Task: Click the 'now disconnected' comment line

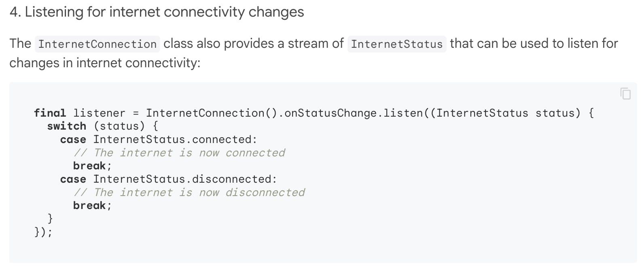Action: pyautogui.click(x=189, y=192)
